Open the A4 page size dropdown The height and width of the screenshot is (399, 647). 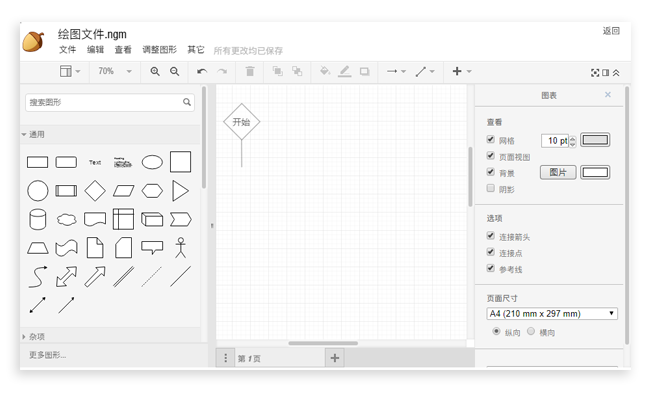click(x=552, y=314)
